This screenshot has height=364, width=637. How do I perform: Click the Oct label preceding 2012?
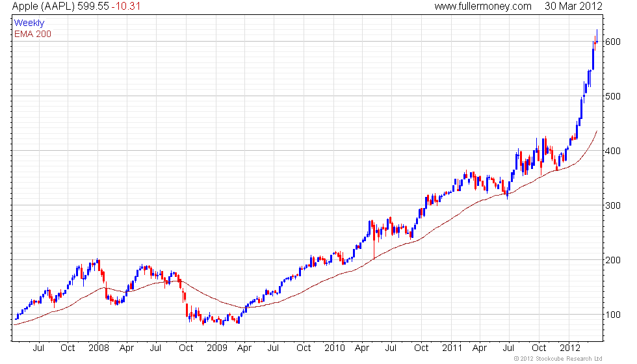click(x=539, y=348)
